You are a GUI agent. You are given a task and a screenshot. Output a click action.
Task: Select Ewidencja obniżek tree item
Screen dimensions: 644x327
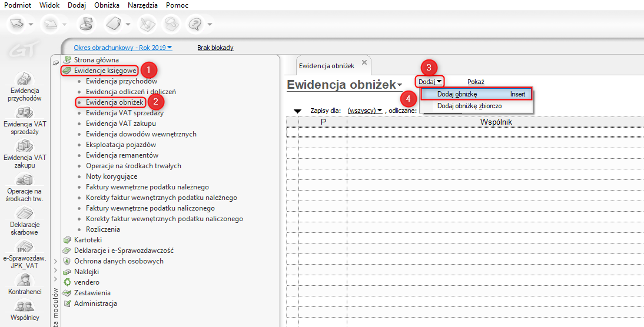point(115,102)
